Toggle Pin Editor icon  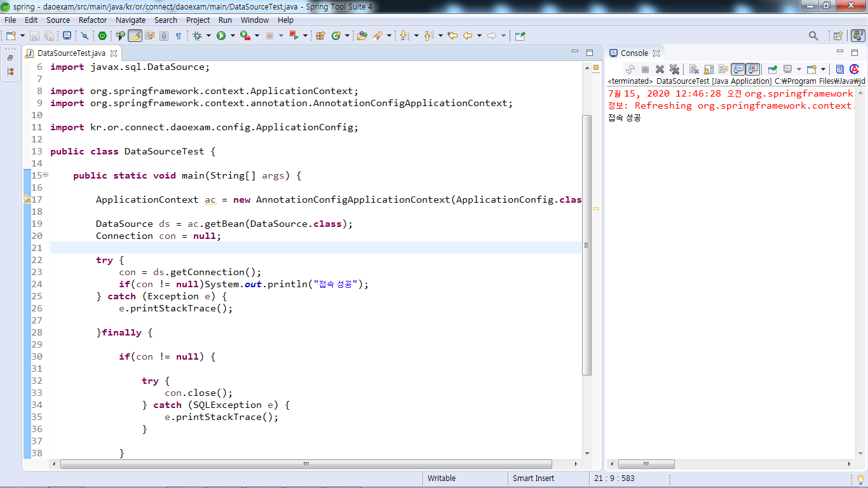coord(520,36)
